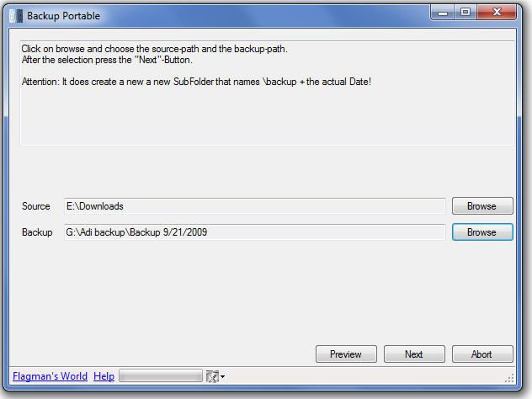Click the 'After the selection press' line
Image resolution: width=532 pixels, height=399 pixels.
tap(107, 60)
